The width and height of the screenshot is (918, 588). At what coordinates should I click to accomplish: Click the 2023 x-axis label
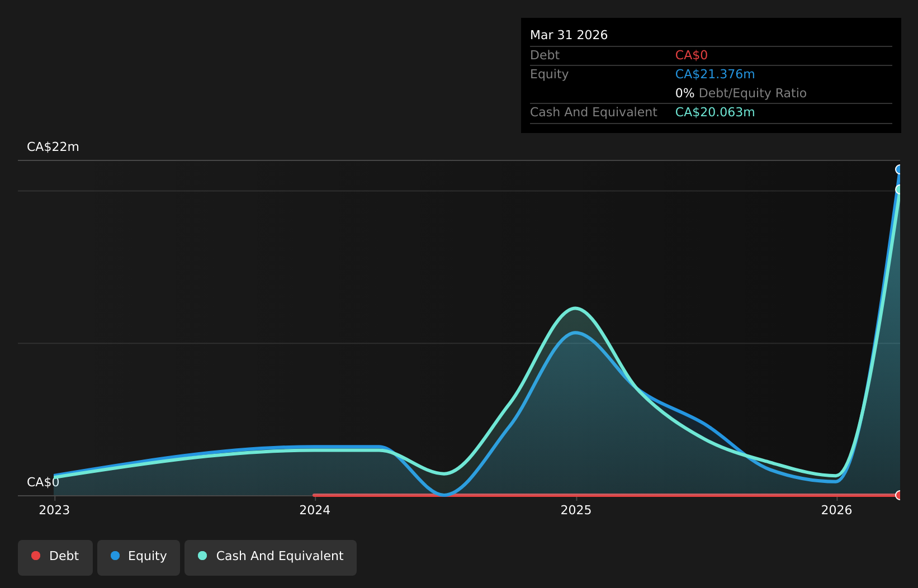click(54, 510)
